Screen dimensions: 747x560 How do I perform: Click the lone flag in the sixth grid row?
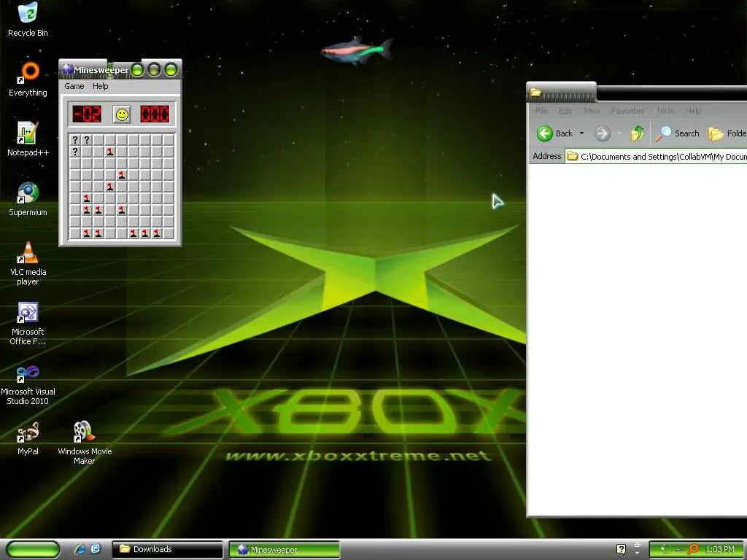click(87, 198)
